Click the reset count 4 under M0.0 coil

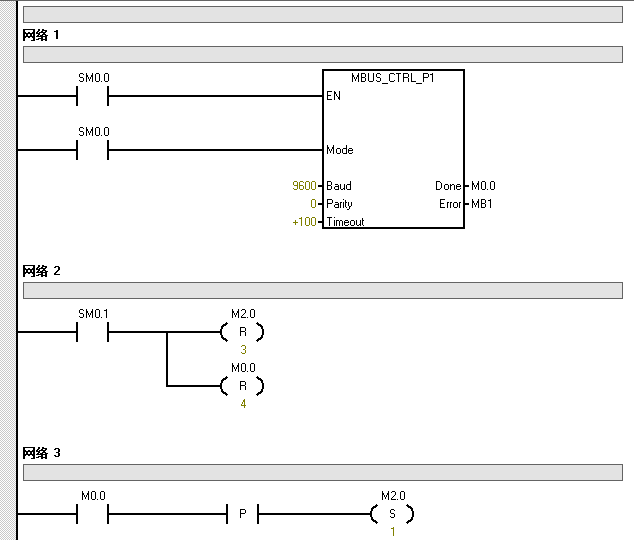click(x=243, y=404)
